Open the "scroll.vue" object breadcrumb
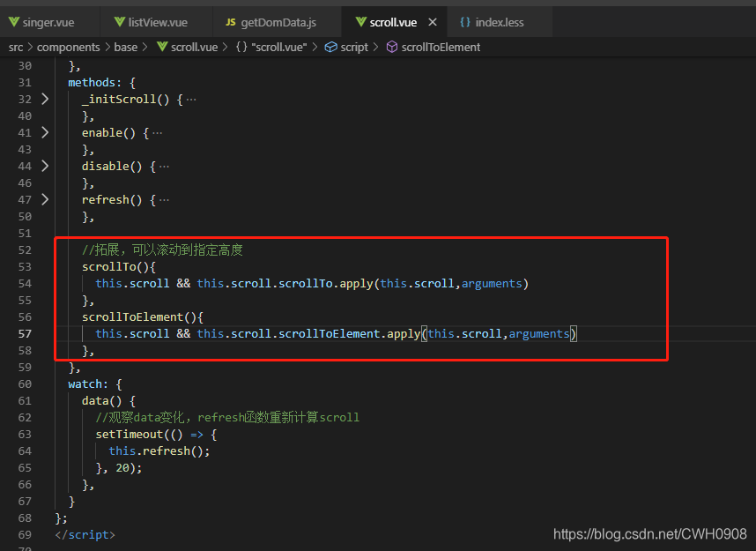Viewport: 756px width, 551px height. (x=279, y=48)
